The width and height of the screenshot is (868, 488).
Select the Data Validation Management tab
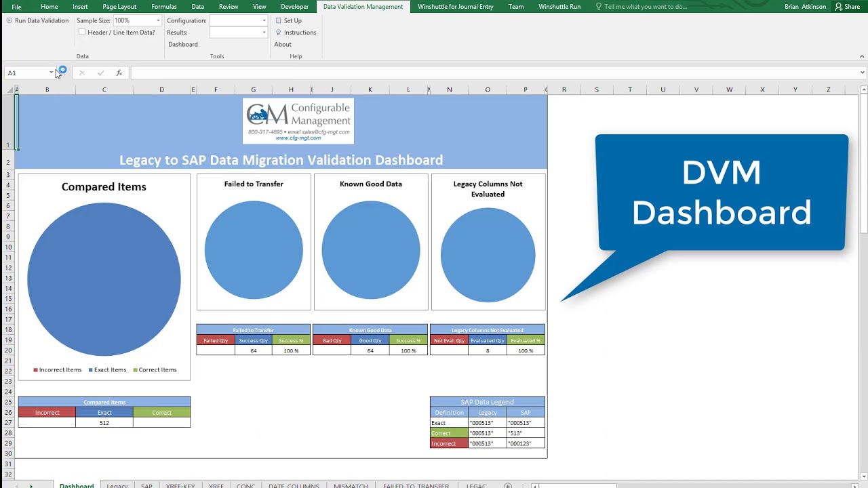(363, 6)
